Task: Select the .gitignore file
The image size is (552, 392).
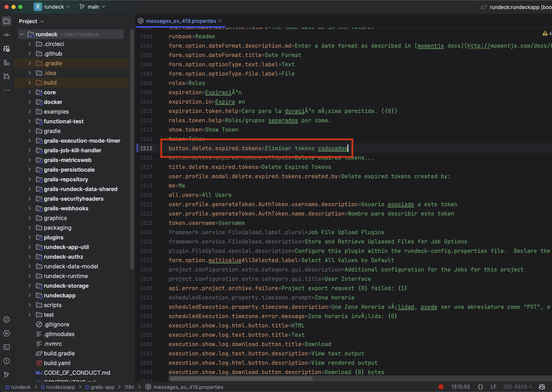Action: 56,324
